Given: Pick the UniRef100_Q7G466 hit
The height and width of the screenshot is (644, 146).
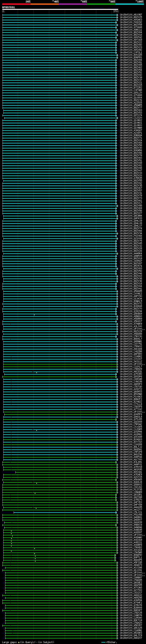Looking at the screenshot, I should (131, 95).
